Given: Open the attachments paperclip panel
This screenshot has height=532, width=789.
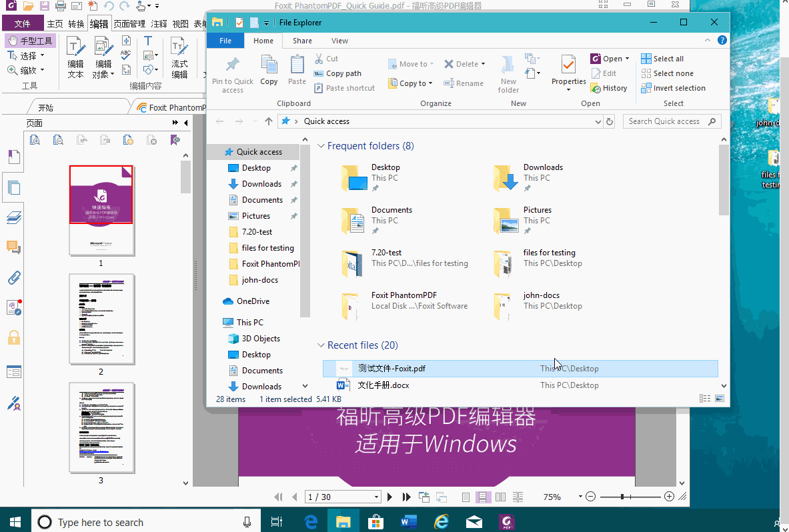Looking at the screenshot, I should pos(13,278).
